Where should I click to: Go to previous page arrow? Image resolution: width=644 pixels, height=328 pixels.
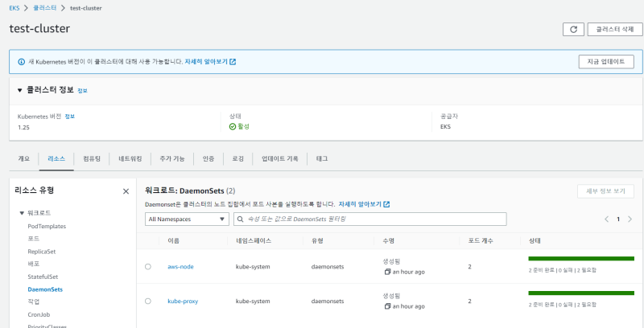pyautogui.click(x=606, y=219)
